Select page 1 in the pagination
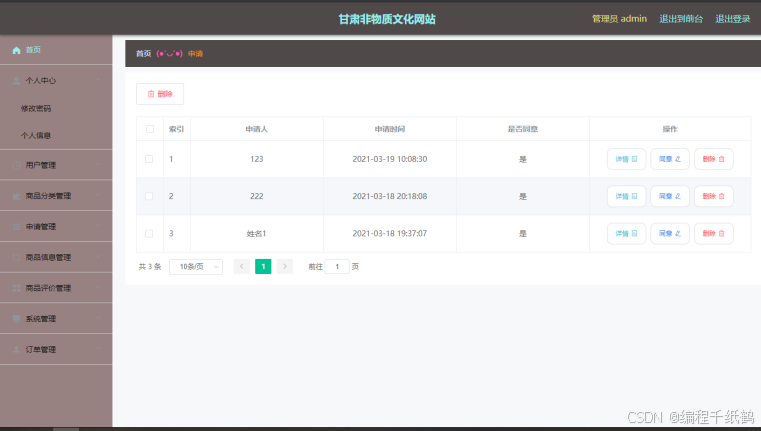The image size is (761, 431). pyautogui.click(x=263, y=266)
